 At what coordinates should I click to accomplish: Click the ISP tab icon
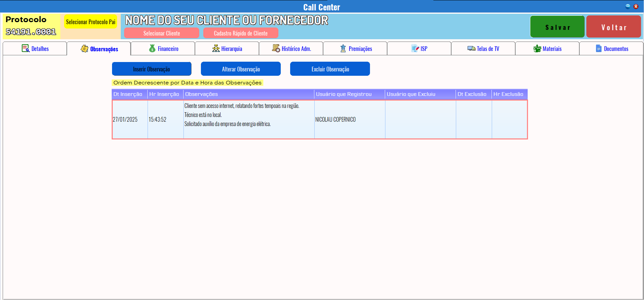415,49
